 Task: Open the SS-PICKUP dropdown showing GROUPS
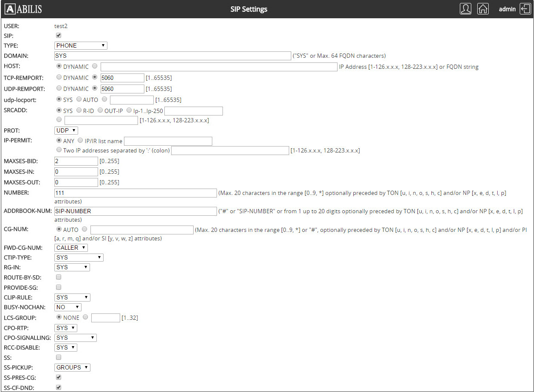(73, 367)
